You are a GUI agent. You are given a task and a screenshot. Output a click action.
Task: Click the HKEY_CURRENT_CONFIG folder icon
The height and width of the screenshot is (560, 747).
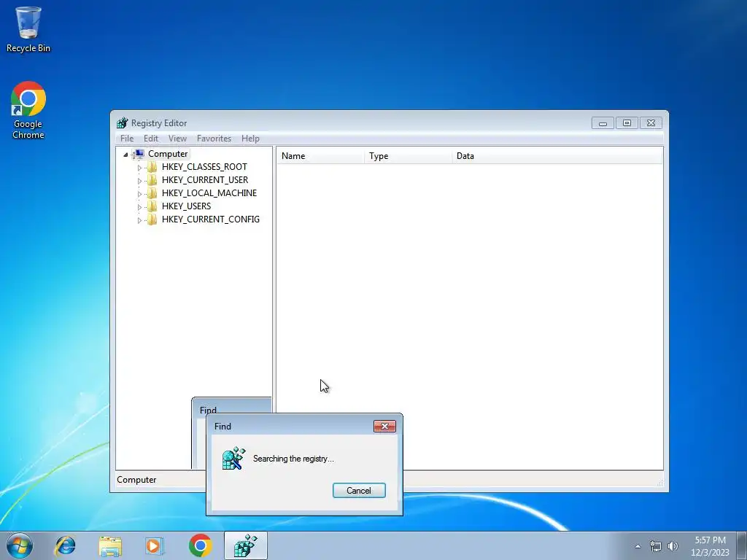point(152,219)
